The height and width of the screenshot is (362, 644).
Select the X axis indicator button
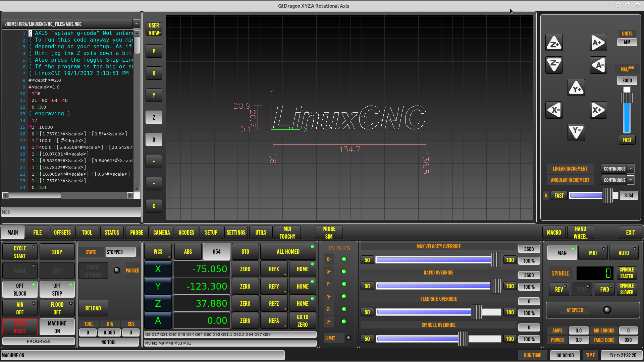[x=158, y=269]
